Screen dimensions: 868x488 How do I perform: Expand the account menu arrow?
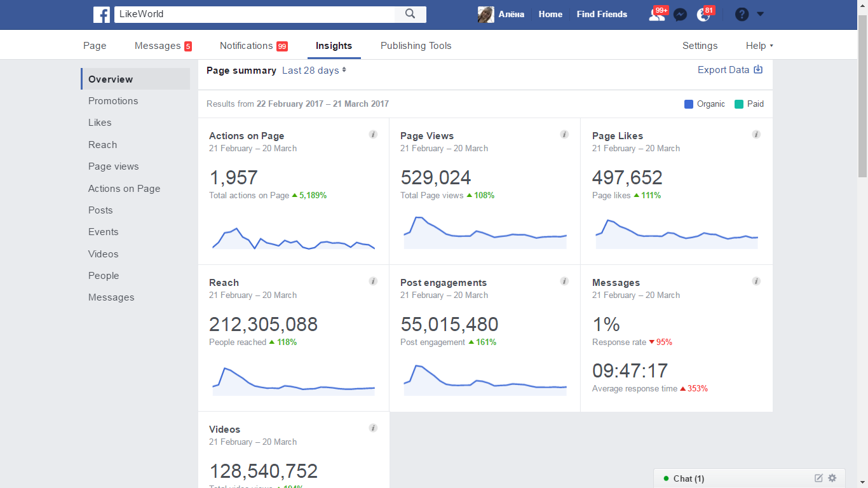point(761,14)
